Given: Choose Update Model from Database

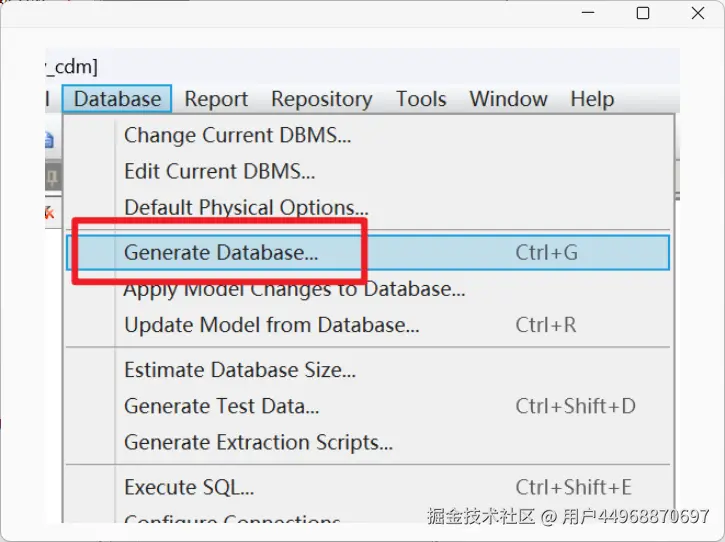Looking at the screenshot, I should click(271, 325).
